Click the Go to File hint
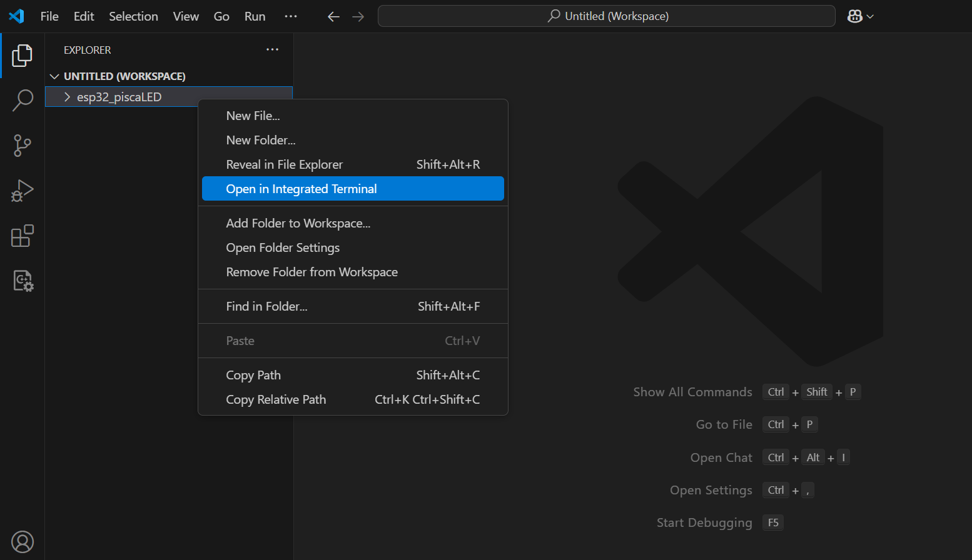The height and width of the screenshot is (560, 972). (x=724, y=424)
